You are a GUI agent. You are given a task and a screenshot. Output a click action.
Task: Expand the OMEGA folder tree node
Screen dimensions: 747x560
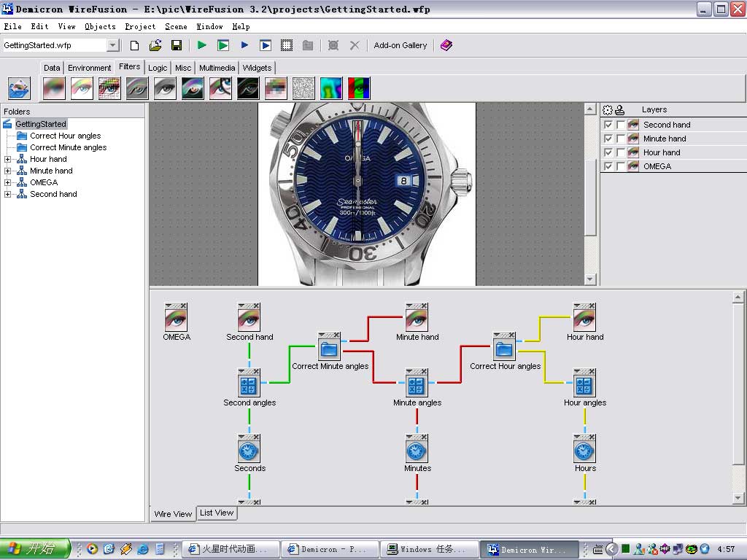tap(8, 182)
